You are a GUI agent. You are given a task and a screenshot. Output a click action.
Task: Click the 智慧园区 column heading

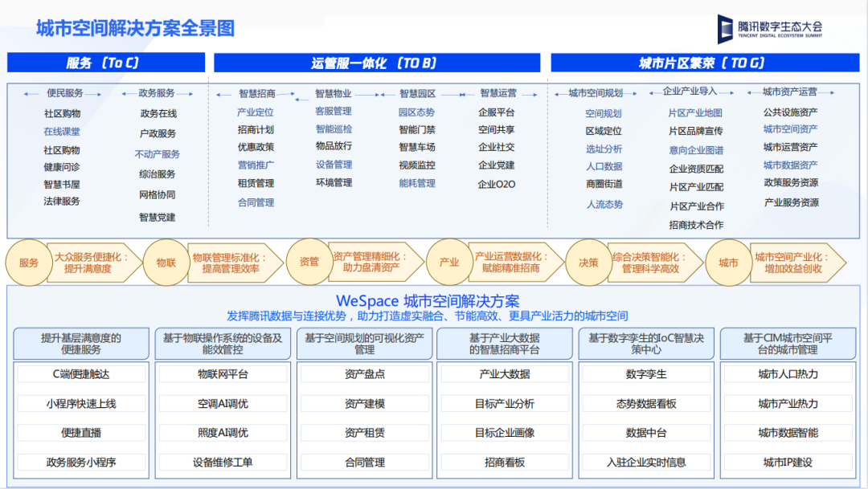(417, 93)
